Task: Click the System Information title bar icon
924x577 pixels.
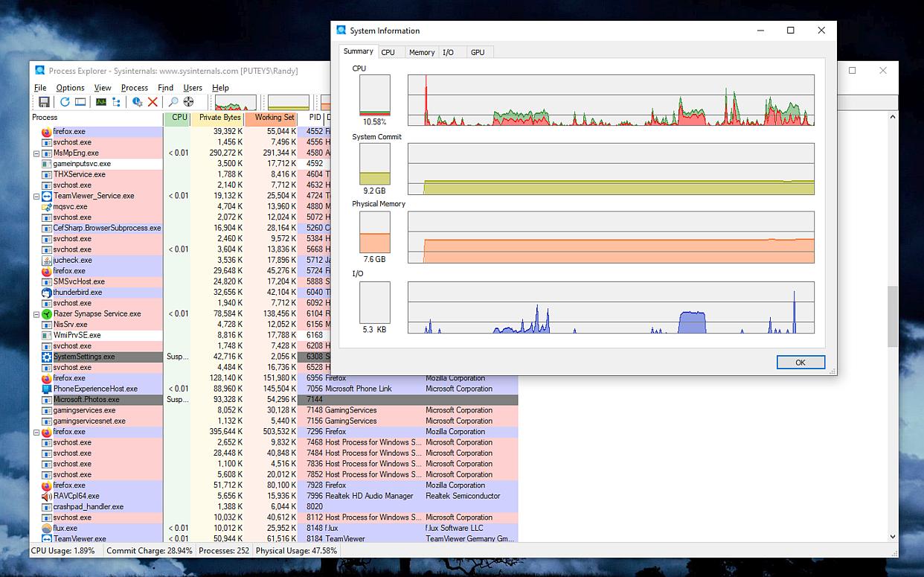Action: [x=341, y=31]
